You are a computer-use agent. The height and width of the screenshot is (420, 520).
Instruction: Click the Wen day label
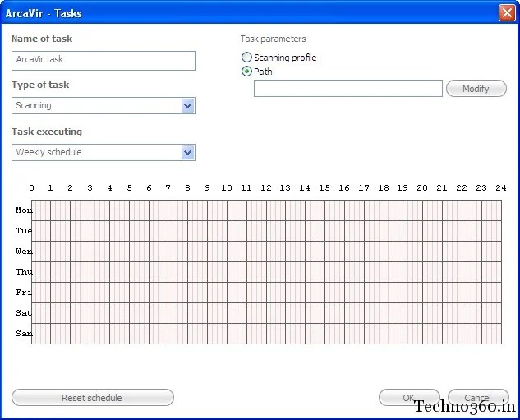tap(24, 252)
